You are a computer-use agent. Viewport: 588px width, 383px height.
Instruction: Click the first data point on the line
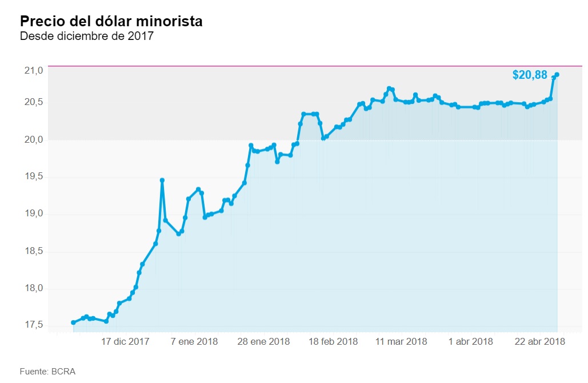pos(73,322)
